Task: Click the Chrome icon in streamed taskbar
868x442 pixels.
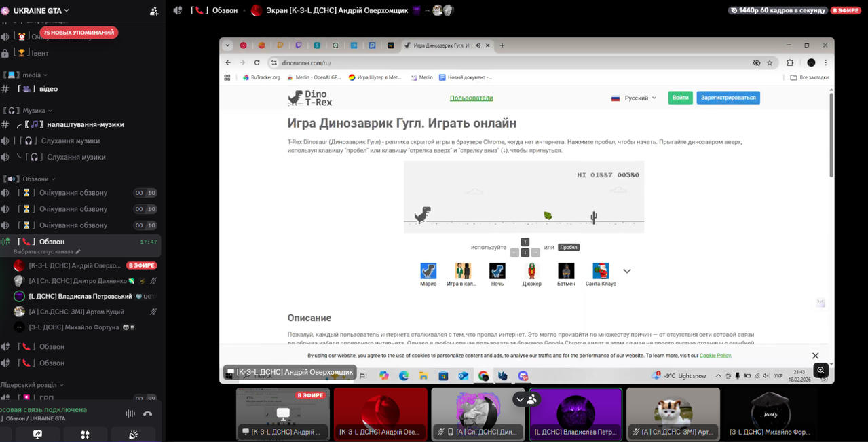Action: [x=483, y=376]
